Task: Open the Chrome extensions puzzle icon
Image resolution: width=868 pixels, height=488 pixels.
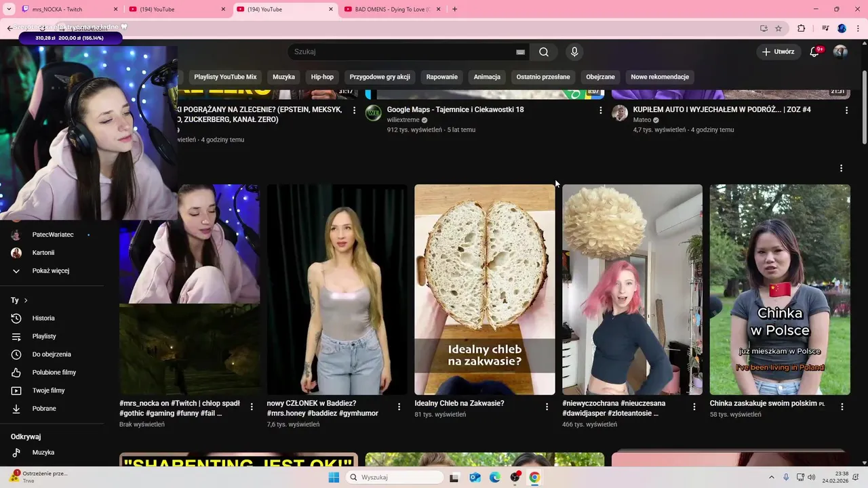Action: tap(802, 28)
